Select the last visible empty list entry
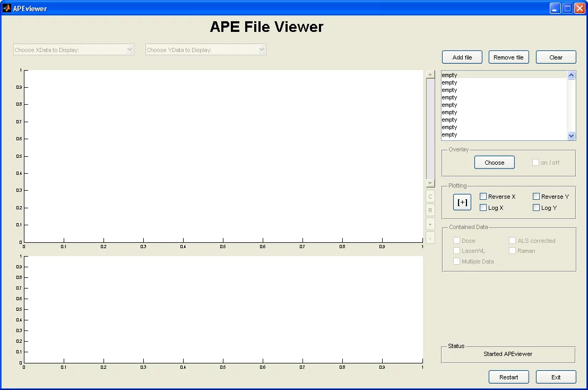Screen dimensions: 588x390 pos(504,135)
